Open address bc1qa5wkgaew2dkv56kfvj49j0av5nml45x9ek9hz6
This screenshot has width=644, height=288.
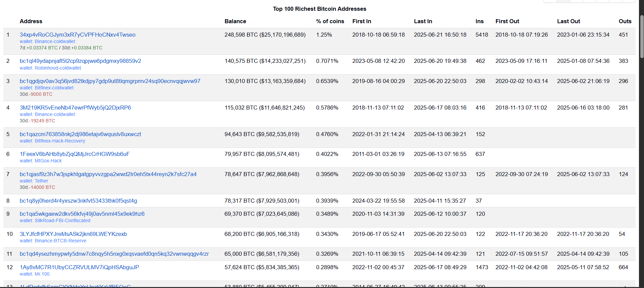pos(82,214)
